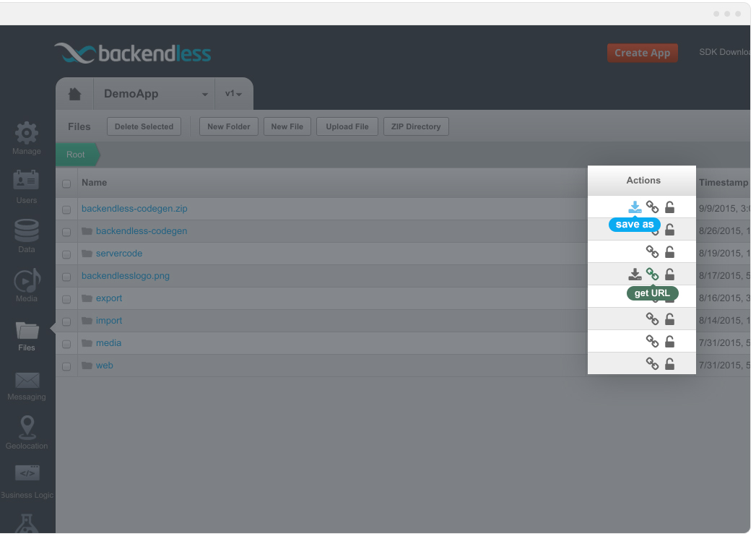Click the New File button
Image resolution: width=756 pixels, height=536 pixels.
click(287, 126)
